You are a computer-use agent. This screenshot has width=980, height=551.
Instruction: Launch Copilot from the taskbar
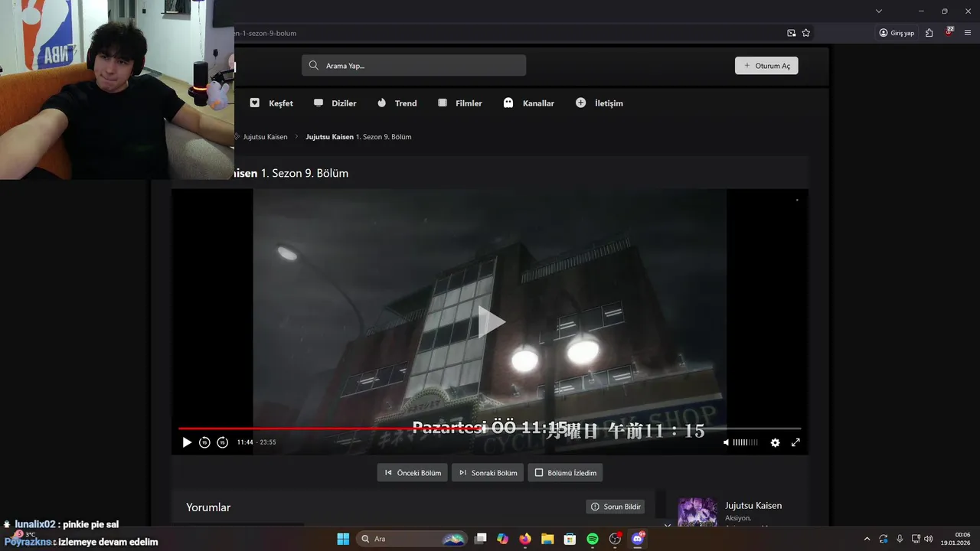click(x=502, y=539)
